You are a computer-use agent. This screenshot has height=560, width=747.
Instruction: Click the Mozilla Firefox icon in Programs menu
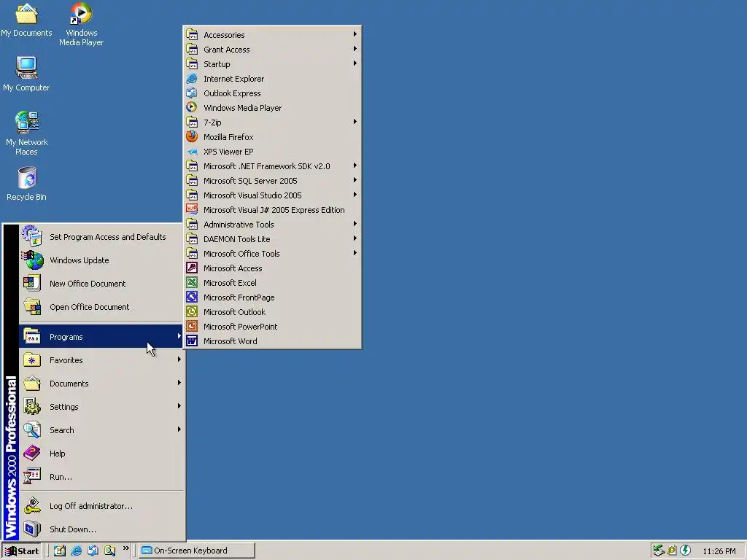pyautogui.click(x=192, y=136)
